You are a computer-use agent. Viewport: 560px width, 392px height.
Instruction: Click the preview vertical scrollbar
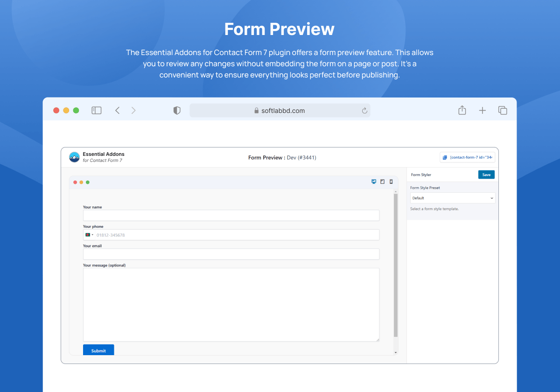point(396,265)
